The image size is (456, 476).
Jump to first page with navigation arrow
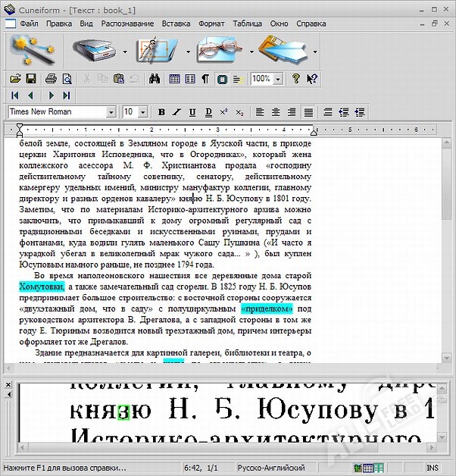[14, 96]
